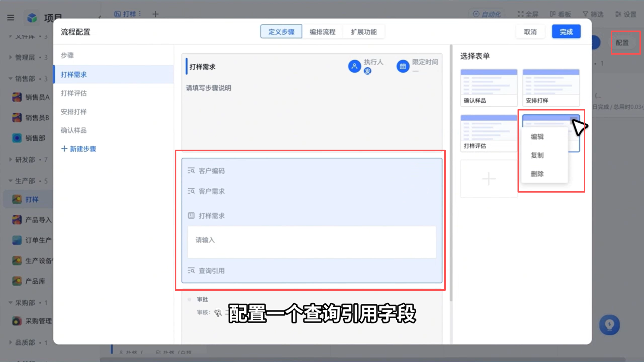The height and width of the screenshot is (362, 644).
Task: Collapse the 采购部 group
Action: coord(10,302)
